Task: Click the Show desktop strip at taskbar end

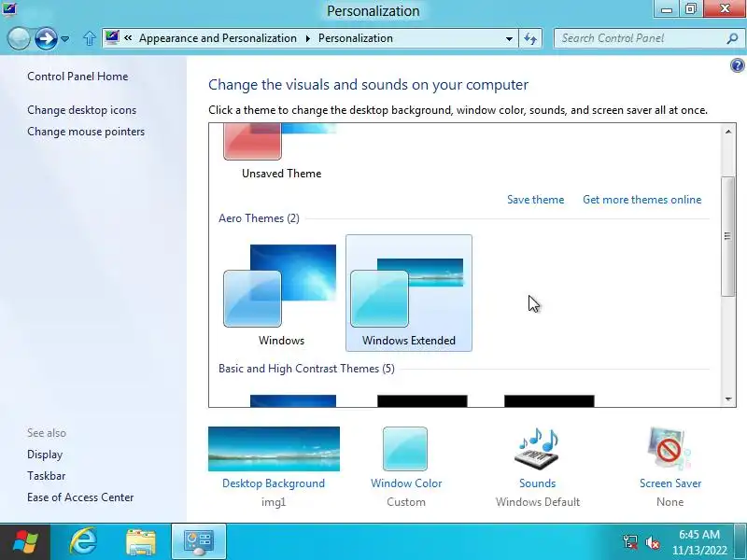Action: [x=740, y=542]
